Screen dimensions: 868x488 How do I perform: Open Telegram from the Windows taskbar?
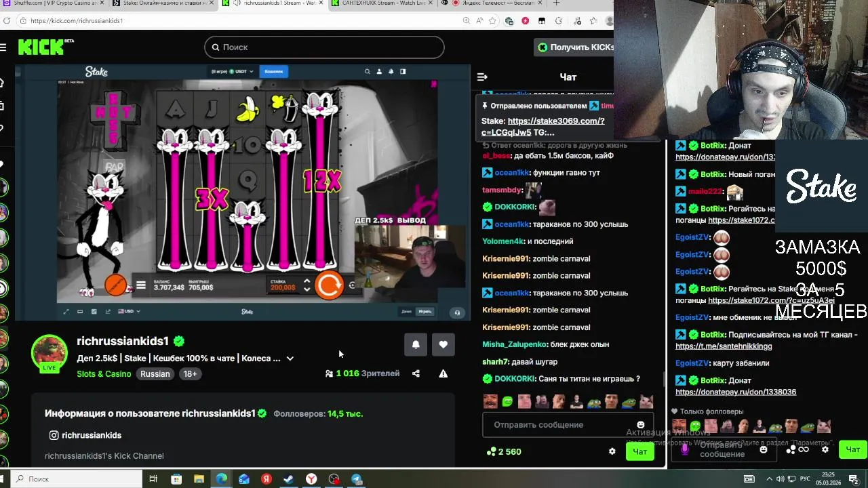(357, 479)
